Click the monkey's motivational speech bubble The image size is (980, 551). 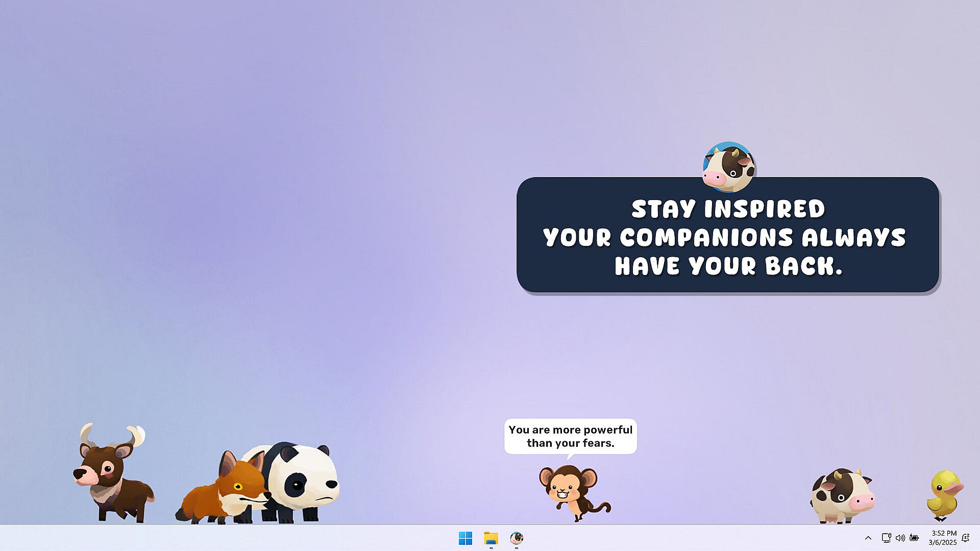(570, 436)
